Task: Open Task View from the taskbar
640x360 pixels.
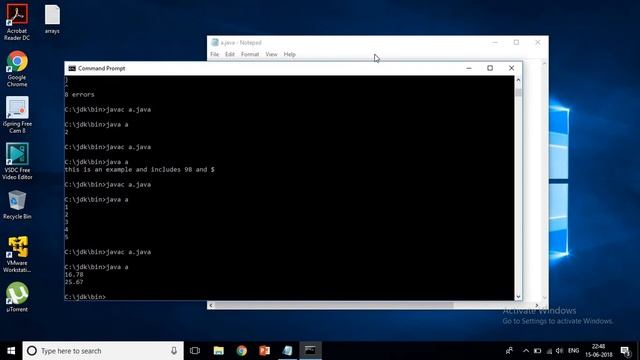Action: pos(195,351)
